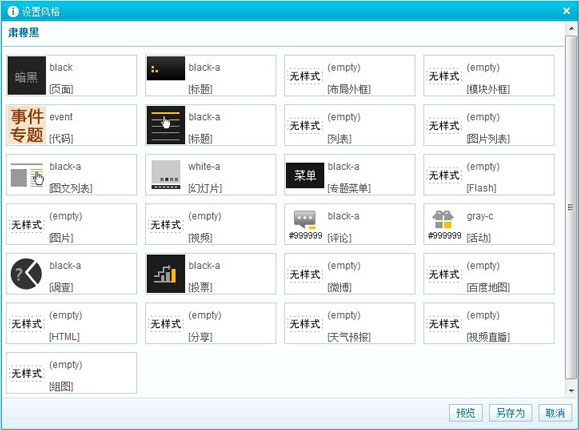Click the scrollbar up arrow

coord(571,28)
